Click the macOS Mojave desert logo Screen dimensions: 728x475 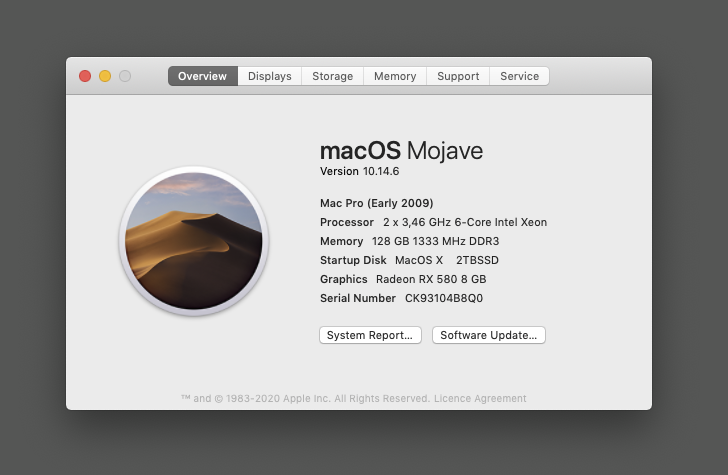pos(194,241)
